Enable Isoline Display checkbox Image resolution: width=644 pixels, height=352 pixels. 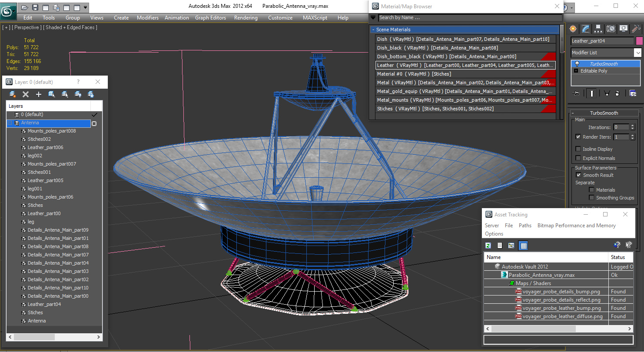pos(578,149)
